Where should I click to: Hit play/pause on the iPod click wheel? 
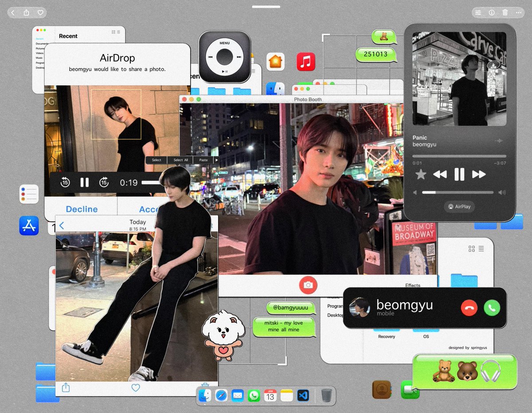[225, 71]
